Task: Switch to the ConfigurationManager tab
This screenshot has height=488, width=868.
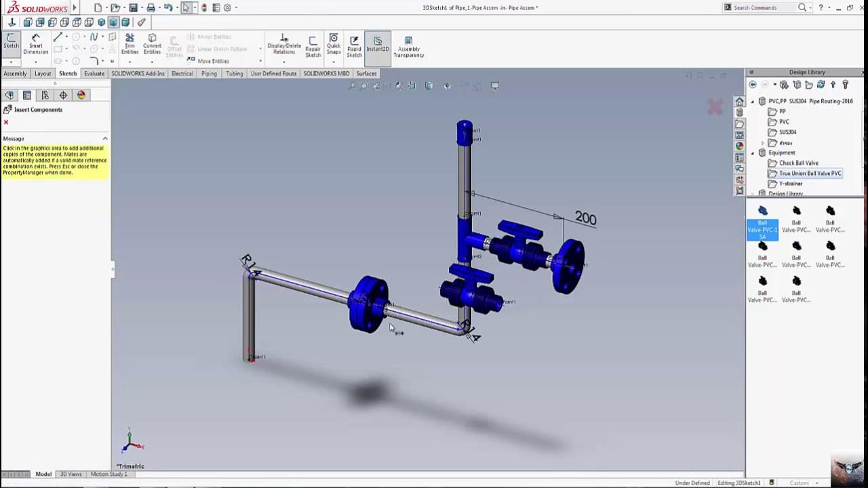Action: 45,95
